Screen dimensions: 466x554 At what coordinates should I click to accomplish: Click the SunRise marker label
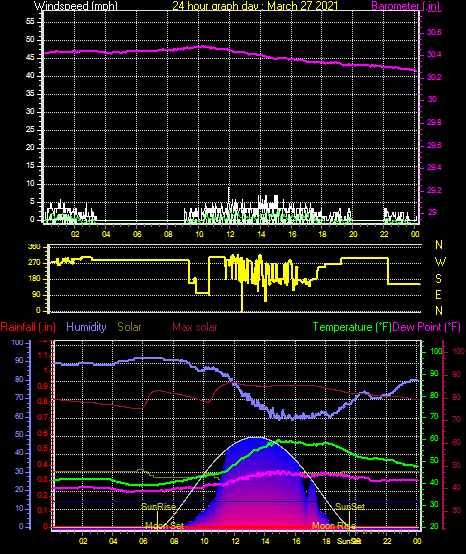coord(159,507)
